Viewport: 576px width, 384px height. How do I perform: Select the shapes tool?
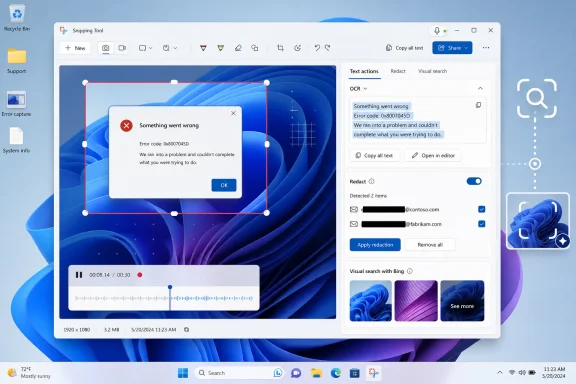(x=255, y=48)
